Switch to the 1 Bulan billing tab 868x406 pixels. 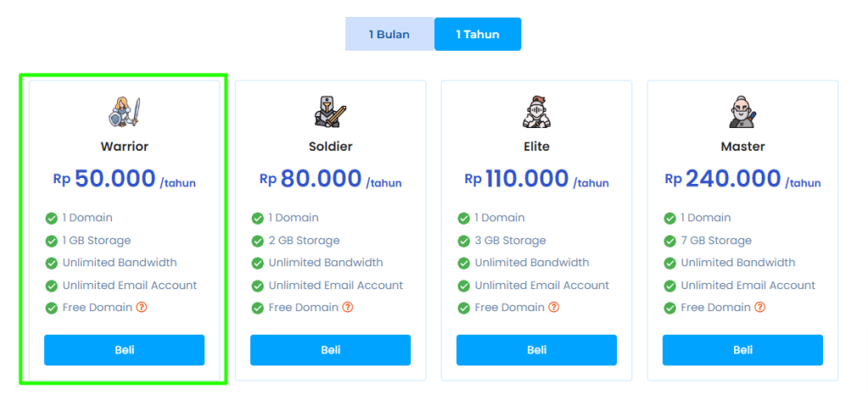(389, 35)
